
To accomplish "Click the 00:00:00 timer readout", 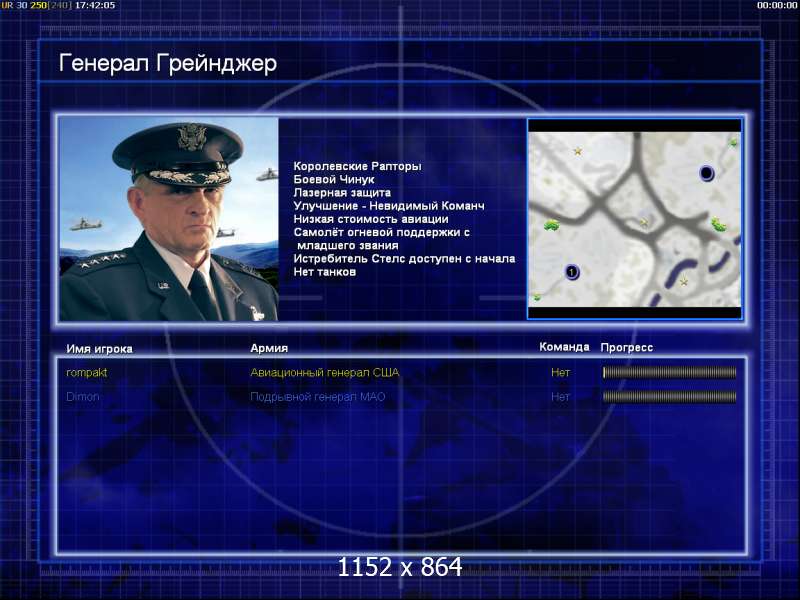I will point(777,5).
